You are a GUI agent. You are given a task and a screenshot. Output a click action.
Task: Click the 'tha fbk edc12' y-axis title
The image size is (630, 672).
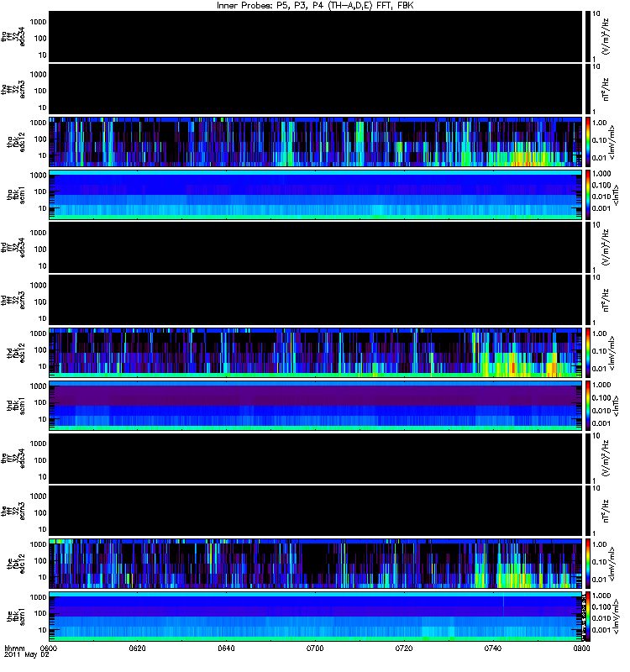(x=16, y=141)
